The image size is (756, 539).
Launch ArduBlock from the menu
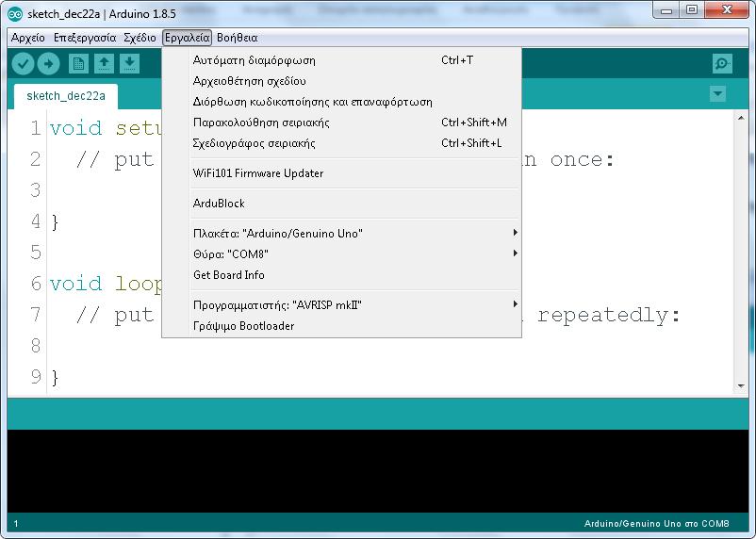342,204
